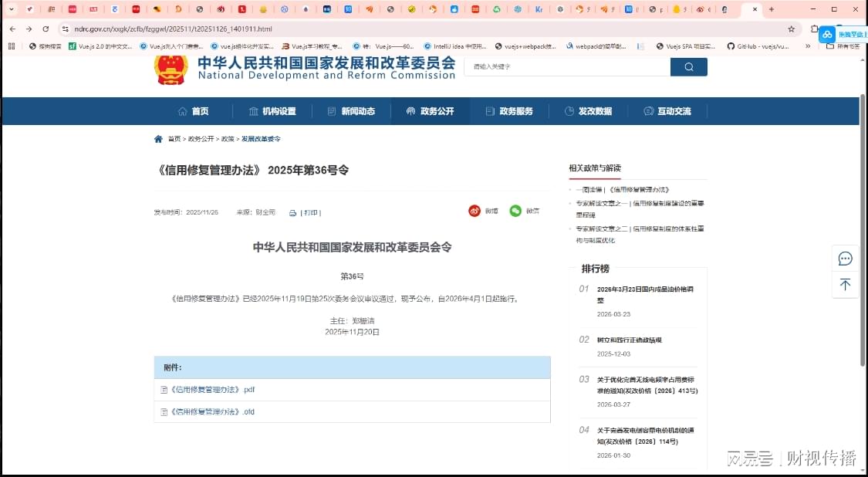Click the national emblem logo
Image resolution: width=868 pixels, height=477 pixels.
point(171,69)
